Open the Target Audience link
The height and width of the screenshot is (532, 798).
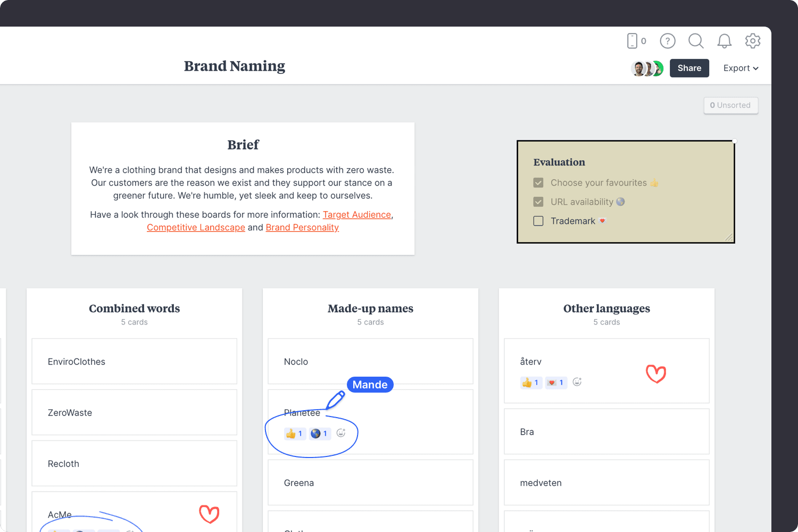(357, 214)
